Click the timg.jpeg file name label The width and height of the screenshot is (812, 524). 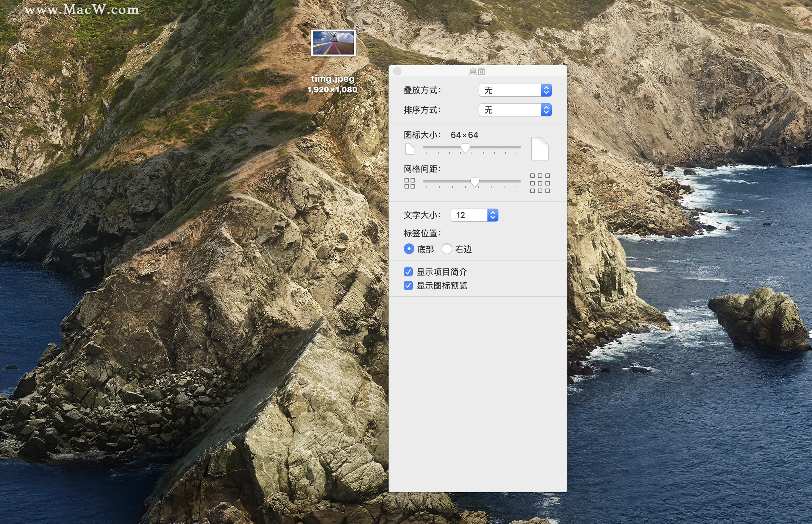[x=333, y=79]
